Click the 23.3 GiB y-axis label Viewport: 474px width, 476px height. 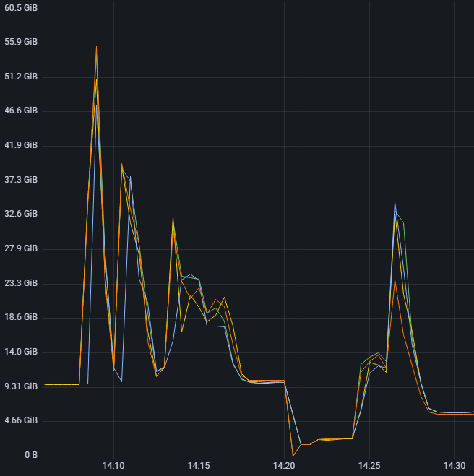coord(21,283)
